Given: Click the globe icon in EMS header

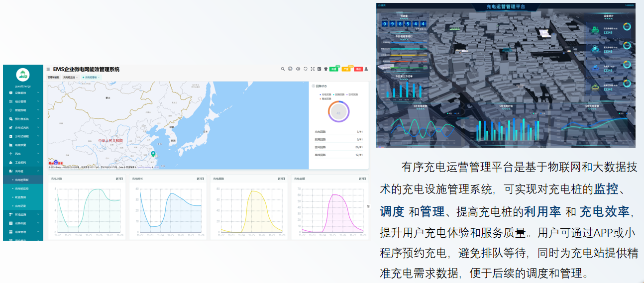Looking at the screenshot, I should click(x=290, y=69).
